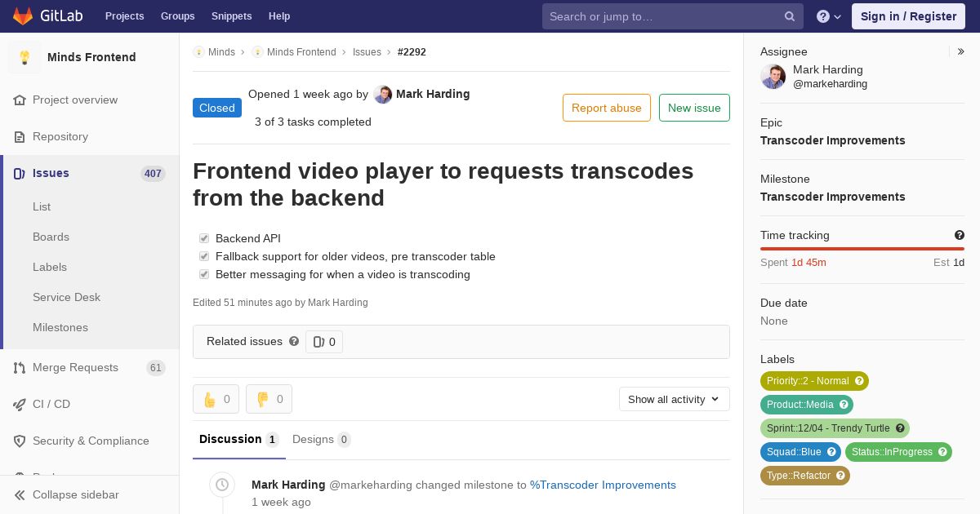Viewport: 980px width, 514px height.
Task: Click the thumbs up emoji
Action: [x=209, y=399]
